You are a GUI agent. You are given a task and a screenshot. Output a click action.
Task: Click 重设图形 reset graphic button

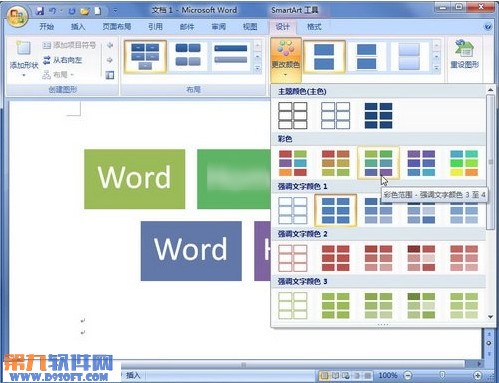tap(465, 54)
